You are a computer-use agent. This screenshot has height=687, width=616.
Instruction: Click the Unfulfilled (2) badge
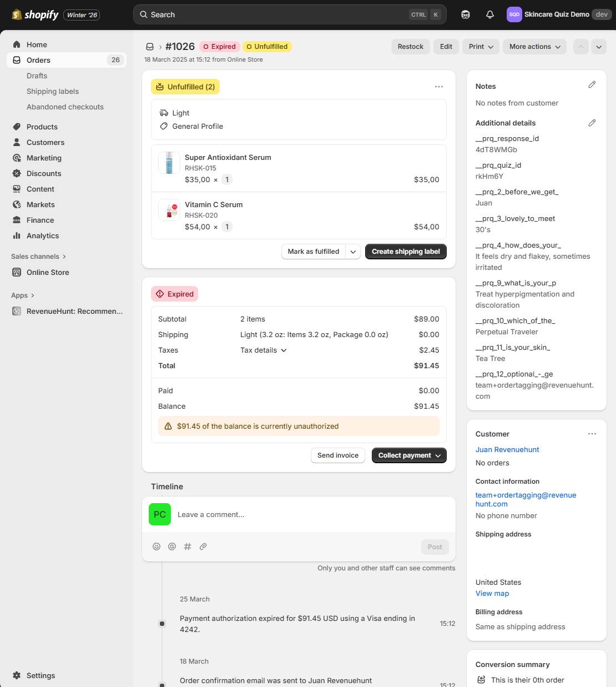(185, 87)
